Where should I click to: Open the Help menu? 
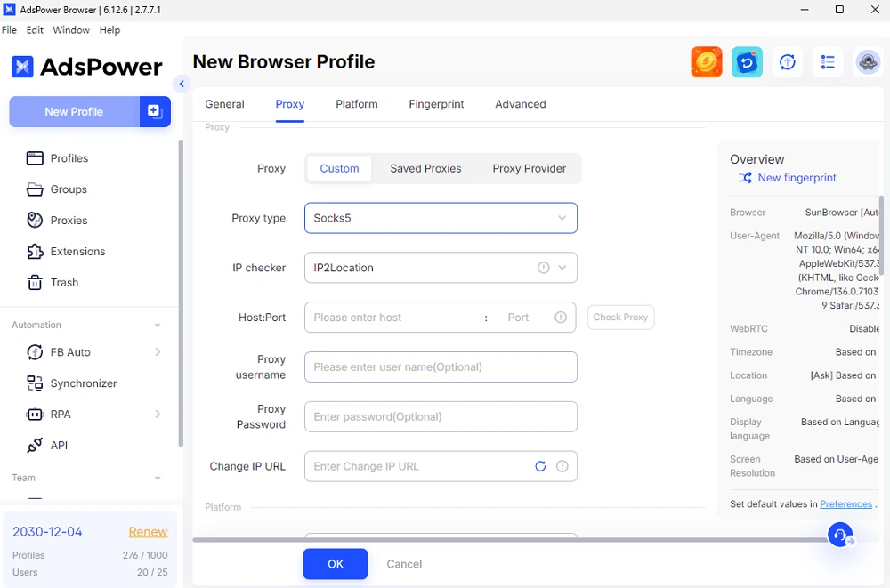coord(109,30)
